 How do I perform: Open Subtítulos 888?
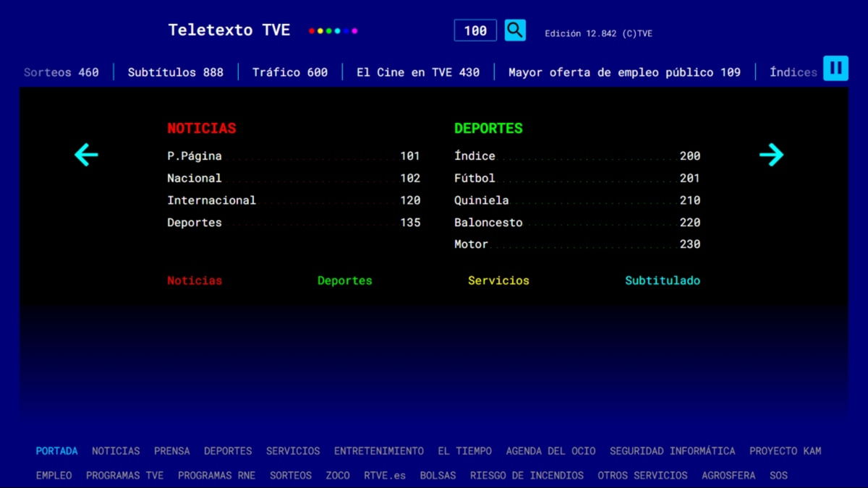pos(176,72)
